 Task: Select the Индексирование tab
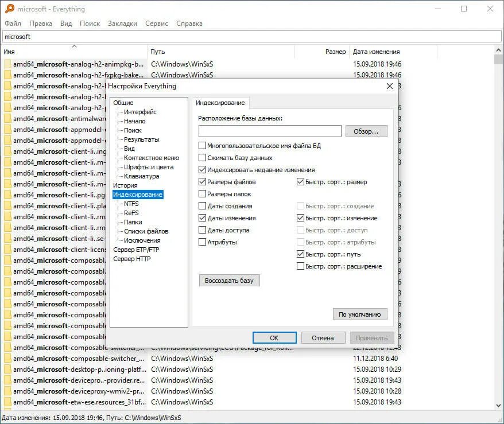pos(220,103)
